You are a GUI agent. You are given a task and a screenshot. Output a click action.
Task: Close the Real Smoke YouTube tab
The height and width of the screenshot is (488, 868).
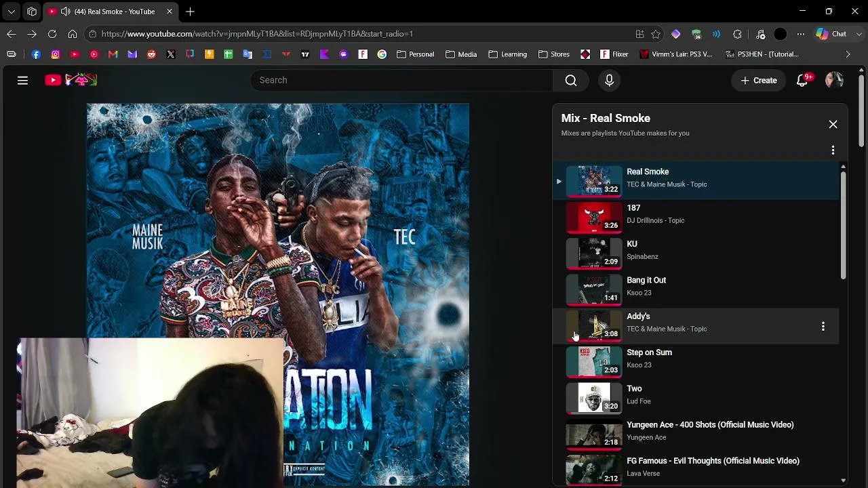[170, 12]
